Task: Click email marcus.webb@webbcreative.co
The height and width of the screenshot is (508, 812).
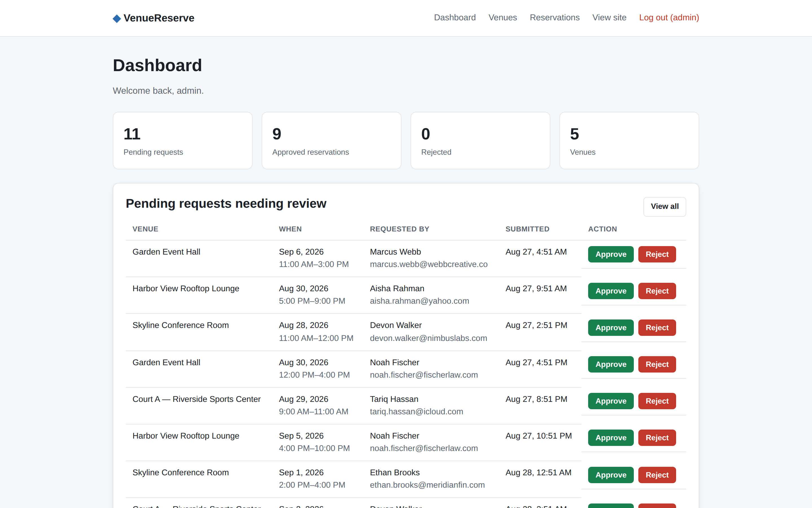Action: click(x=429, y=264)
